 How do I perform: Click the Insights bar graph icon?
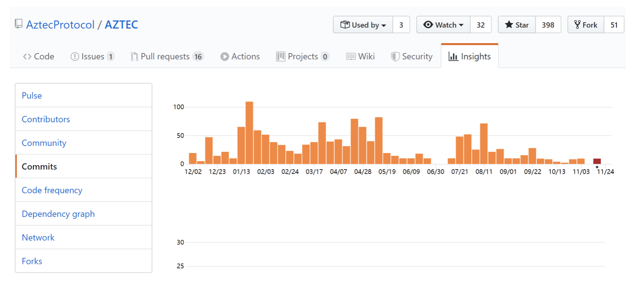[453, 57]
